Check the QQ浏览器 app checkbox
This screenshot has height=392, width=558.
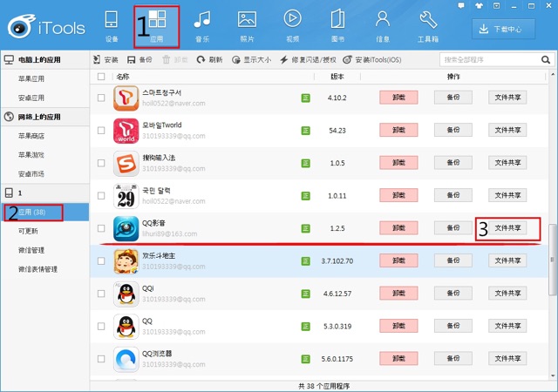click(x=101, y=359)
